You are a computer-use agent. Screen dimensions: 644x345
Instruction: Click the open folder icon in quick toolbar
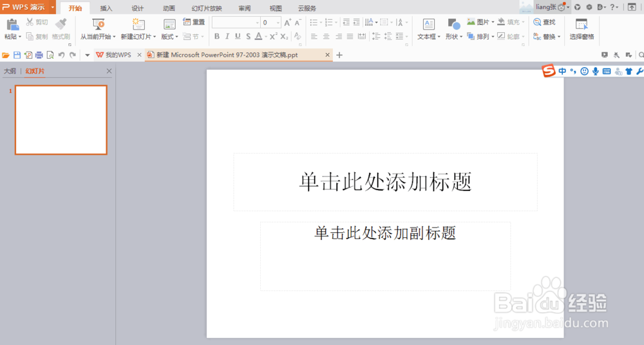[6, 55]
